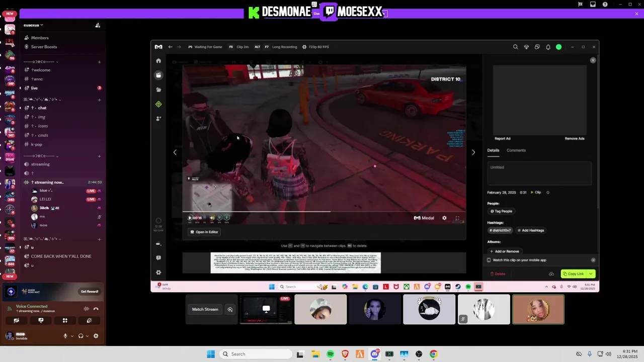Switch to Comments tab in Medal
This screenshot has width=644, height=362.
point(516,150)
